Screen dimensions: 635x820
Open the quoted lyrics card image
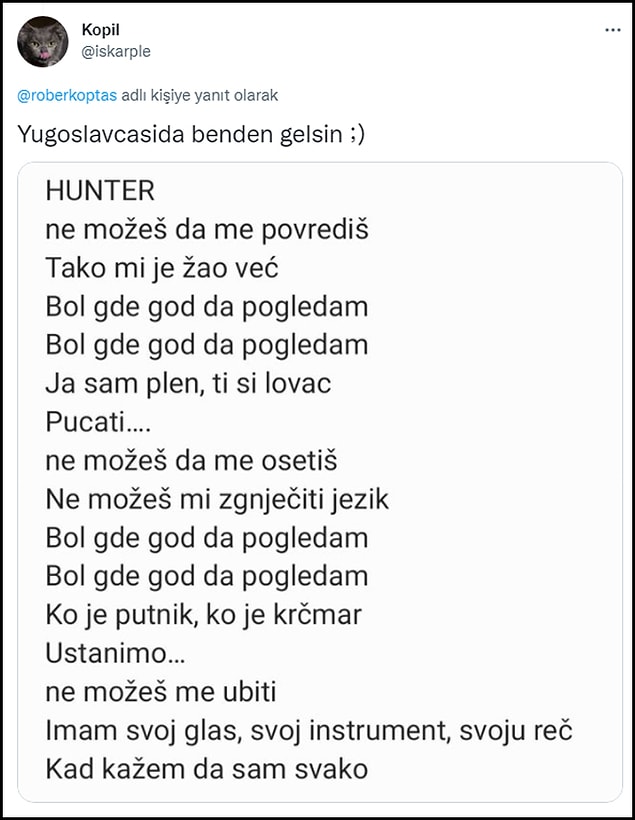[320, 482]
